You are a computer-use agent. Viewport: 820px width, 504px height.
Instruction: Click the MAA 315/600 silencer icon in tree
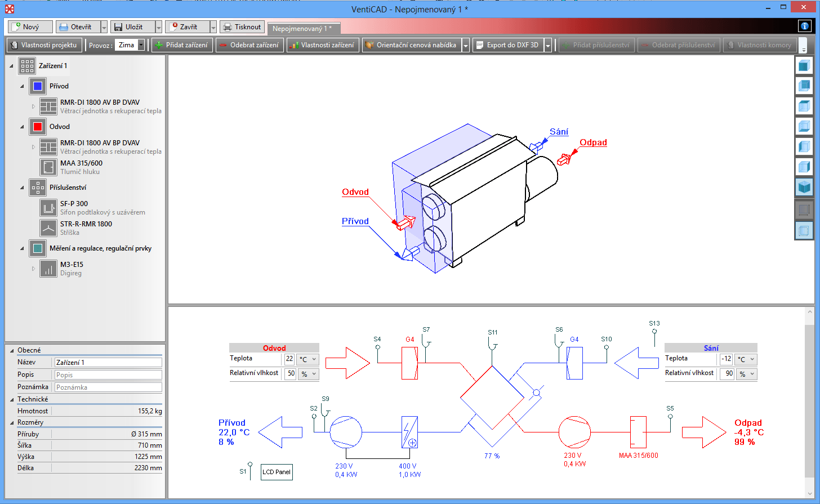point(48,167)
